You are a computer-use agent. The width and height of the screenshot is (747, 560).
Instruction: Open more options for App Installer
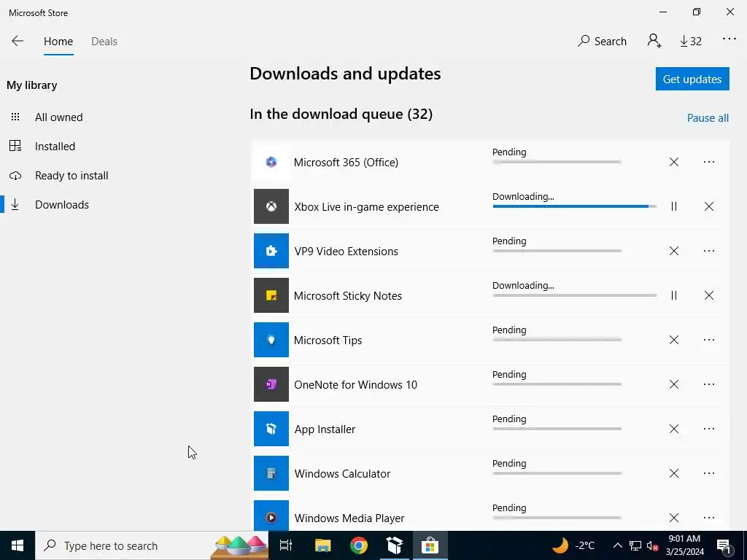coord(709,429)
